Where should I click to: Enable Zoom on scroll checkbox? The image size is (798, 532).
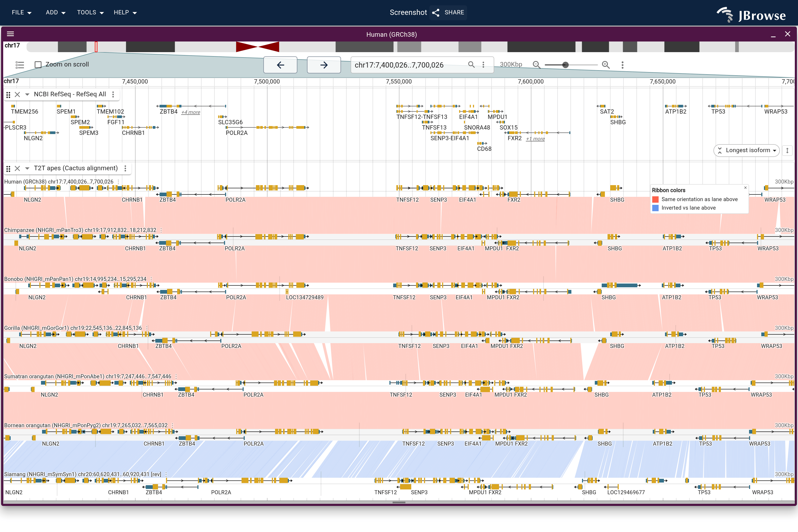coord(38,64)
